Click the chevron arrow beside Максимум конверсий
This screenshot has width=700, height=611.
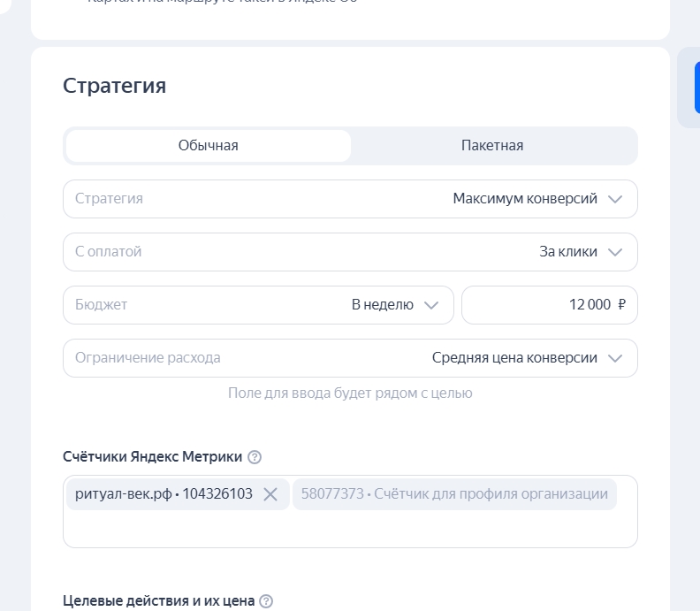(x=616, y=199)
